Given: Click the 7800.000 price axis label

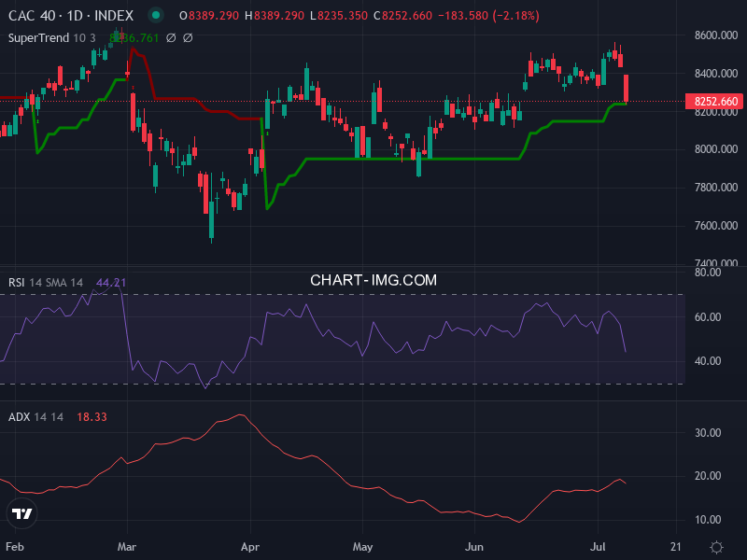Looking at the screenshot, I should [x=716, y=188].
